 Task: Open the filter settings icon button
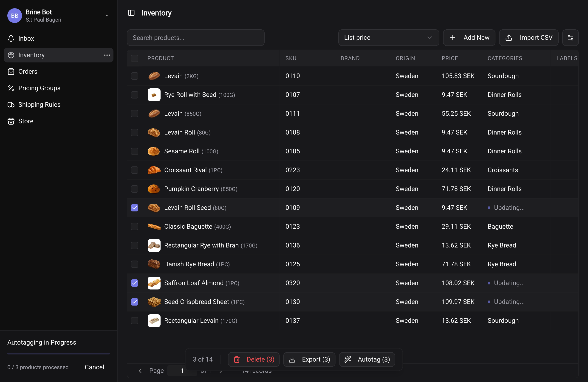click(x=570, y=37)
